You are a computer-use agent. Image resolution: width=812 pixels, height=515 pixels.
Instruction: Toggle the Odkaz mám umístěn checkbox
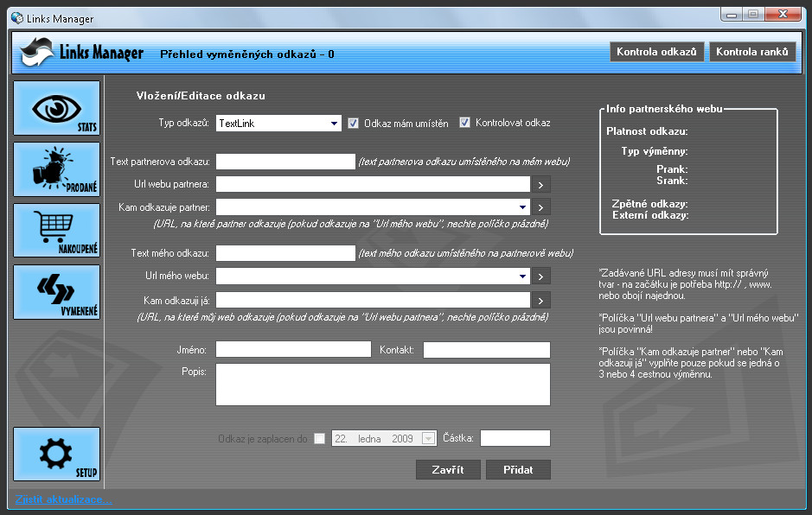pyautogui.click(x=353, y=124)
